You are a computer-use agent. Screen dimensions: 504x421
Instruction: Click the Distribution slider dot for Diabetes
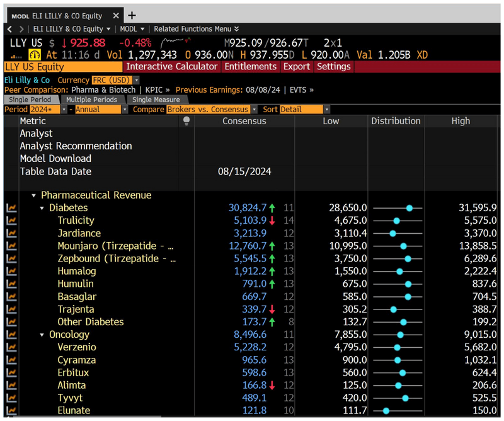(410, 208)
